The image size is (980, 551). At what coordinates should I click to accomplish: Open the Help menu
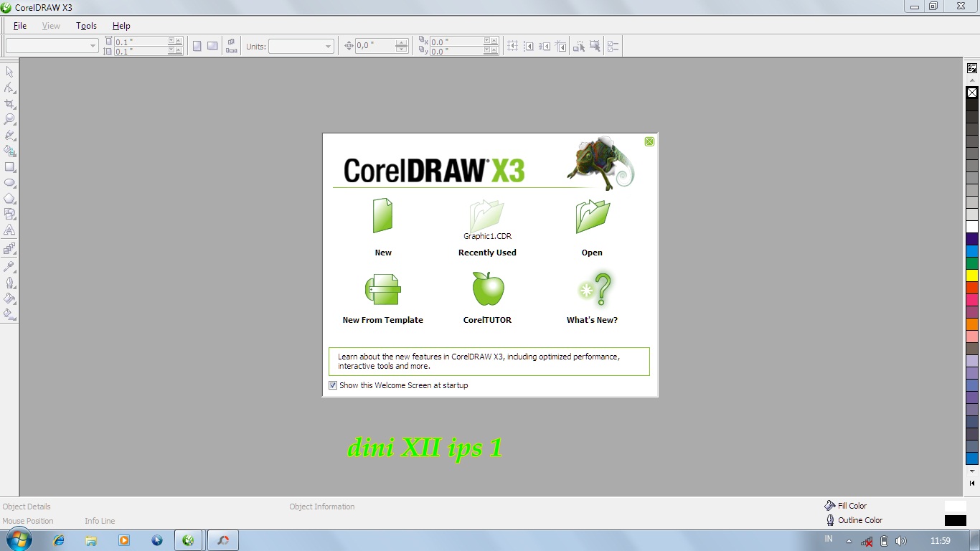click(121, 26)
